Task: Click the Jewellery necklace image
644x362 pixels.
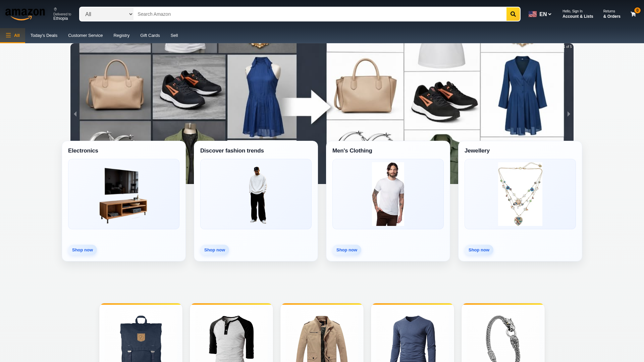Action: pos(520,194)
